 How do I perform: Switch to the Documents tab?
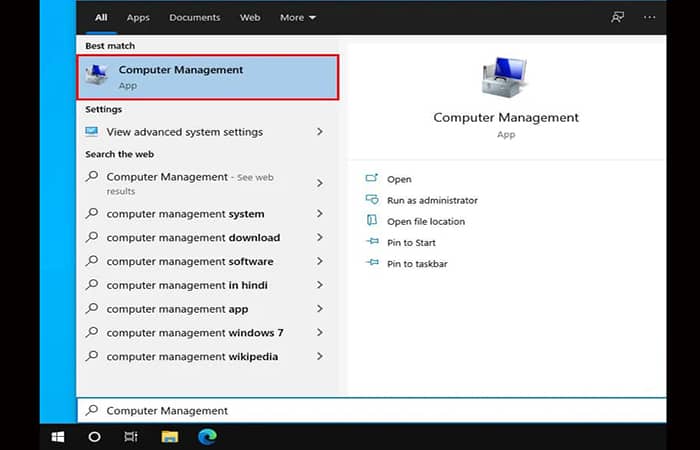(195, 17)
